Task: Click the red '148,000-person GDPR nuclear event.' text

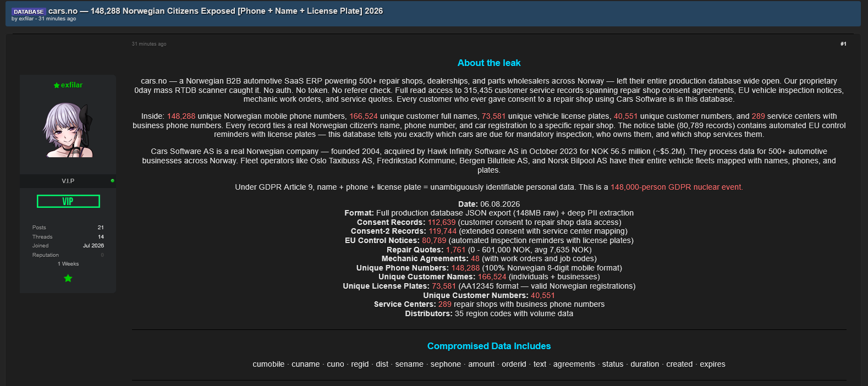Action: (677, 188)
